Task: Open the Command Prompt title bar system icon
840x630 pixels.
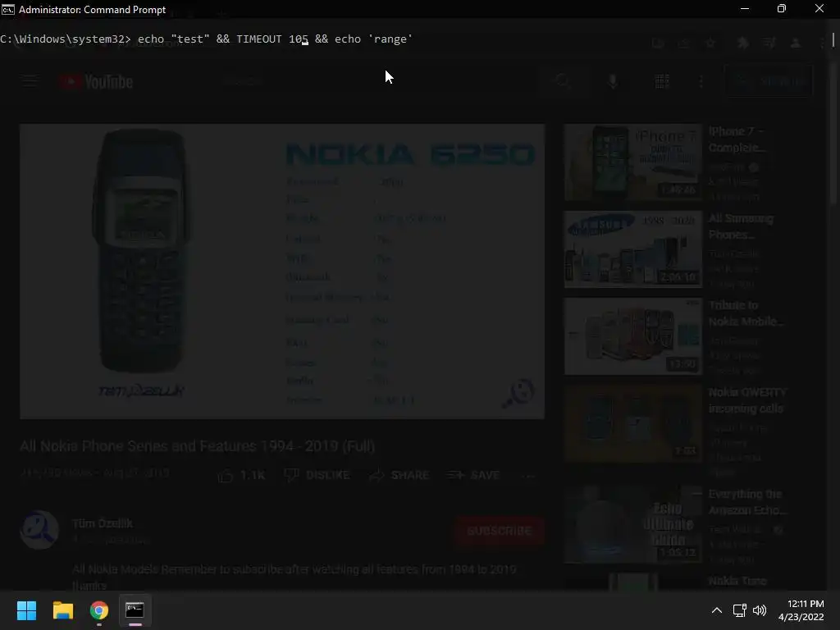Action: [8, 10]
